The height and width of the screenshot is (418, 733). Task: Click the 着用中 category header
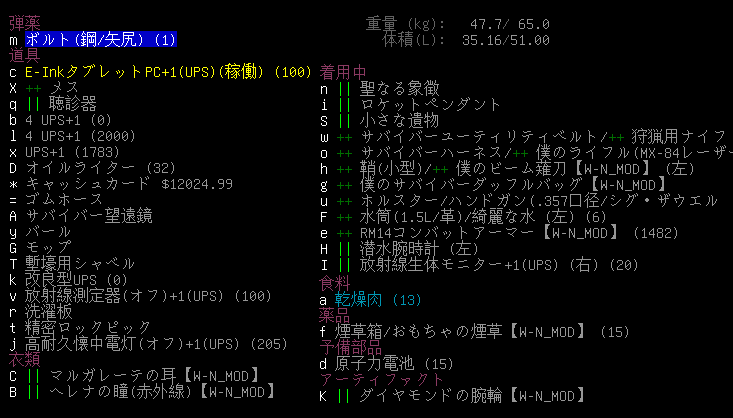[344, 72]
